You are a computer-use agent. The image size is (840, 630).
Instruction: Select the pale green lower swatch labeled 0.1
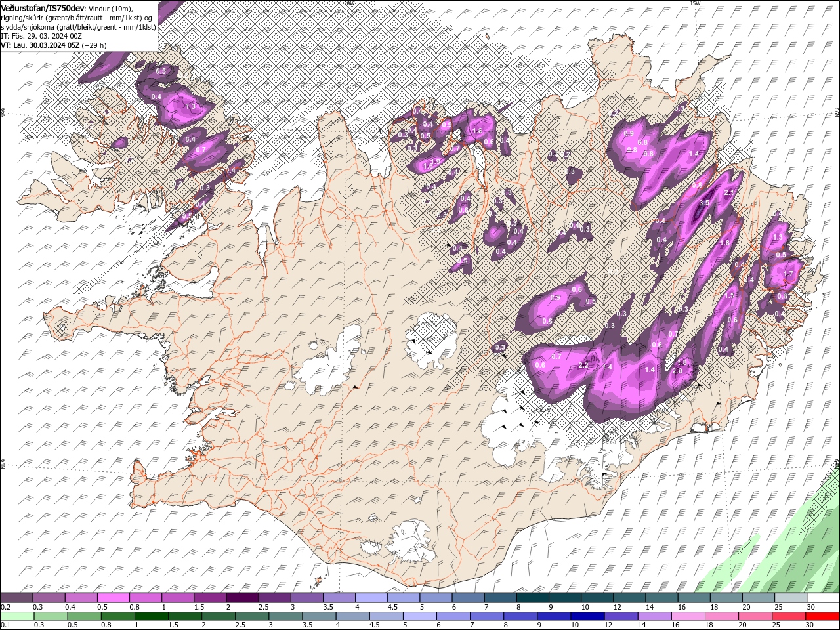pyautogui.click(x=17, y=616)
